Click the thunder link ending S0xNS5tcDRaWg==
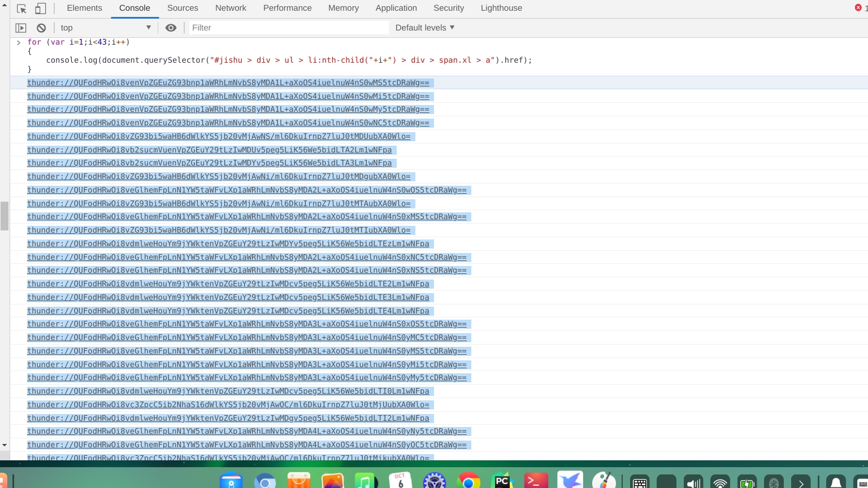 (247, 271)
